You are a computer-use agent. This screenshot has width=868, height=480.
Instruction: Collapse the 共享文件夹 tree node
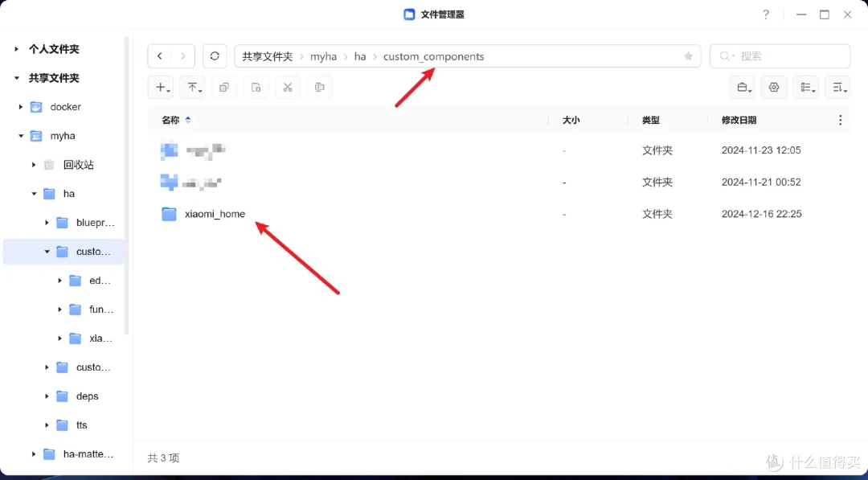(x=17, y=78)
